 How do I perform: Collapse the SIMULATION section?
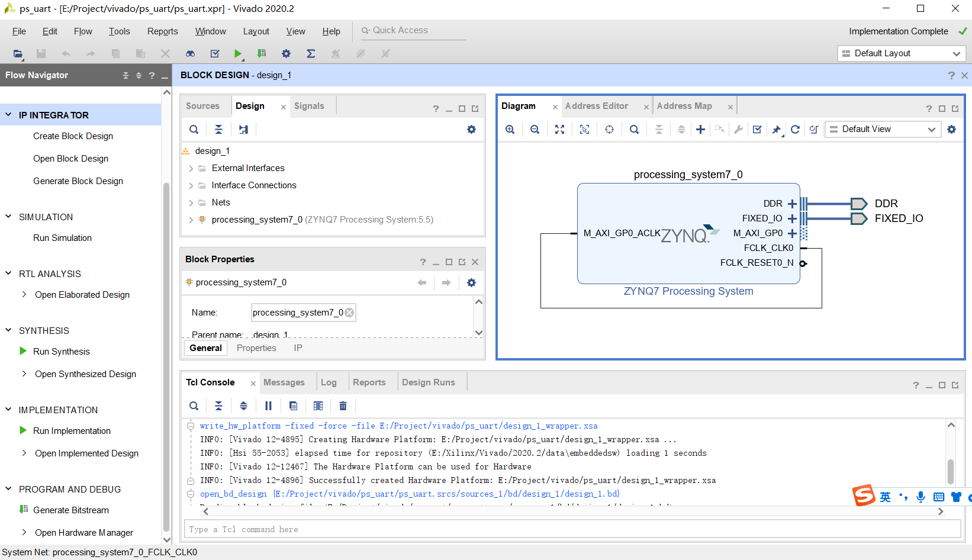click(8, 217)
